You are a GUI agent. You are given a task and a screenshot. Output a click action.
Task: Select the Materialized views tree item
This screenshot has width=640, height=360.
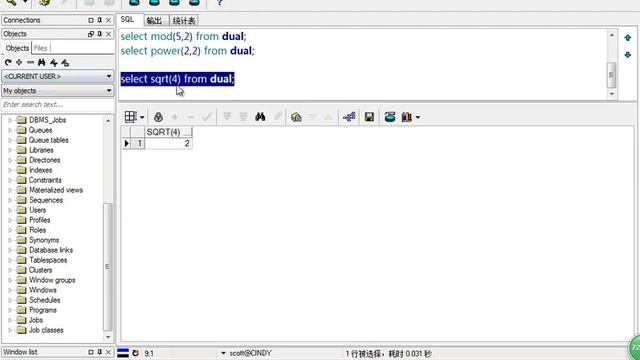tap(56, 190)
